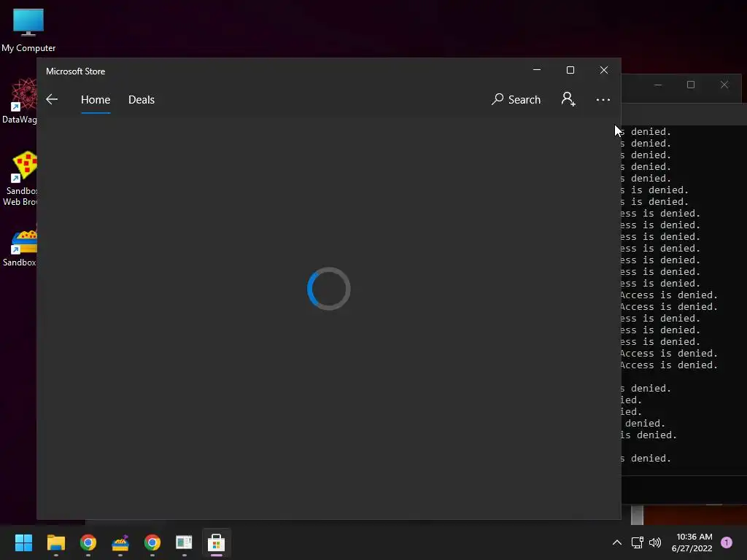Open first Chrome icon in taskbar
The image size is (747, 560).
[x=88, y=542]
